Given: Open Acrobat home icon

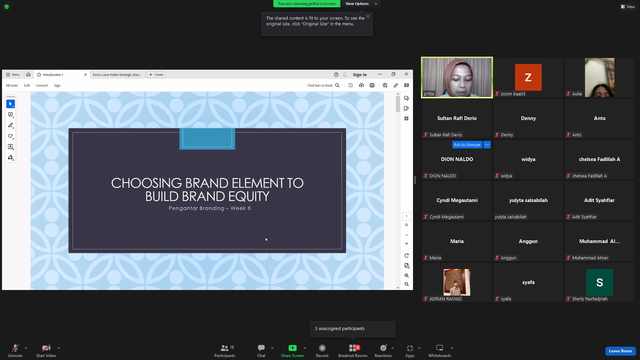Looking at the screenshot, I should coord(28,75).
